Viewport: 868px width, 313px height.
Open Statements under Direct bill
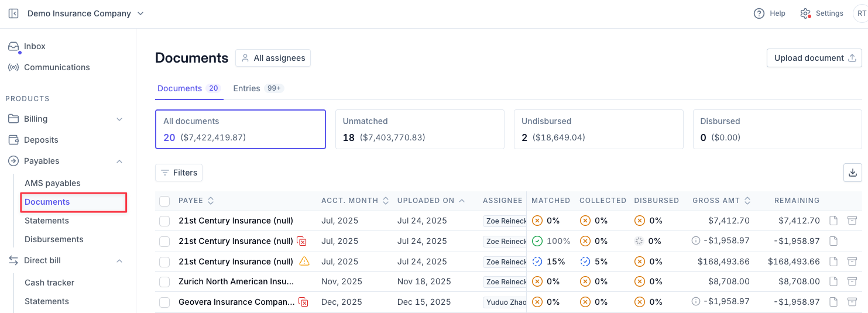(x=47, y=301)
